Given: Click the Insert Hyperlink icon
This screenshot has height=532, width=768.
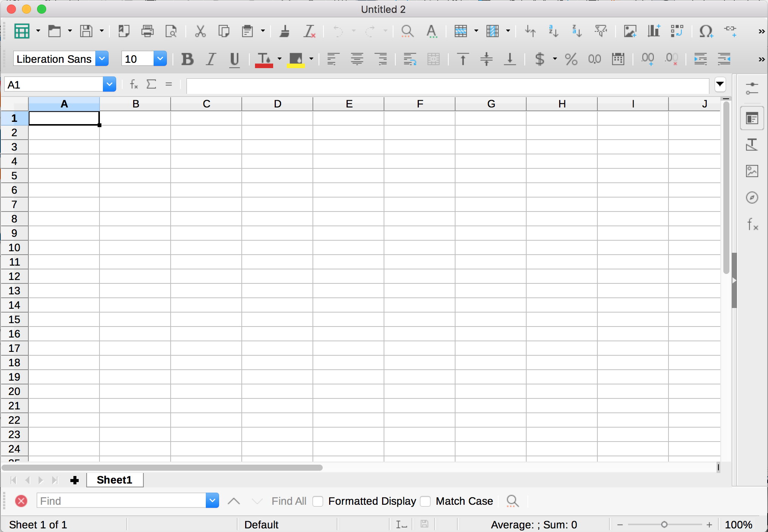Looking at the screenshot, I should pyautogui.click(x=730, y=31).
